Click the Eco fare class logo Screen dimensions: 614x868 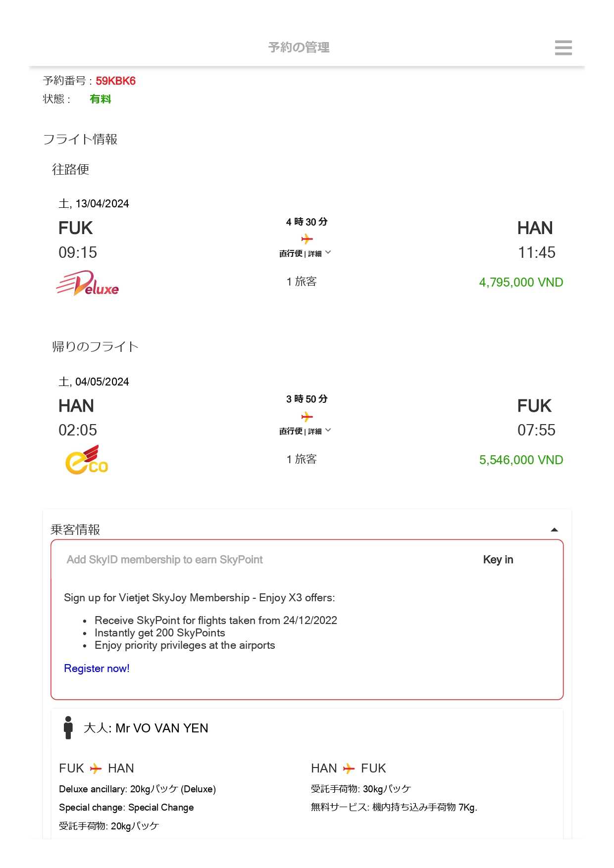click(87, 460)
